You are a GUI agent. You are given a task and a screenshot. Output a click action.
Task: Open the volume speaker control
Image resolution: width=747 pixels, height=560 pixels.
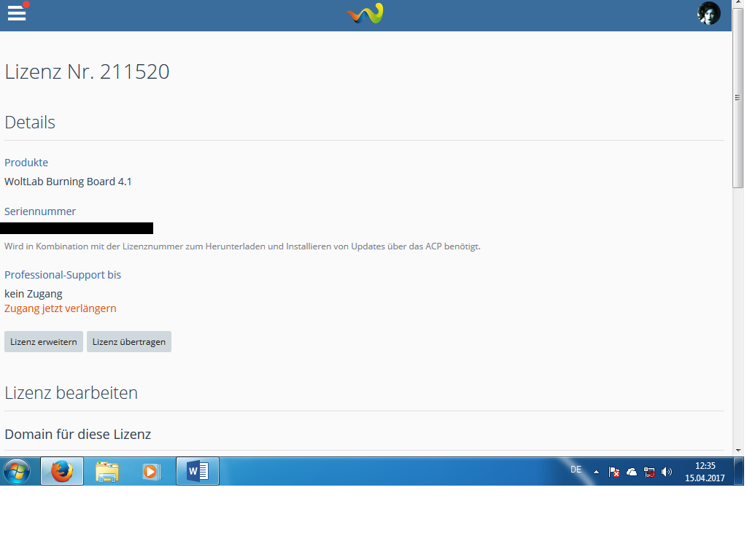click(x=666, y=472)
